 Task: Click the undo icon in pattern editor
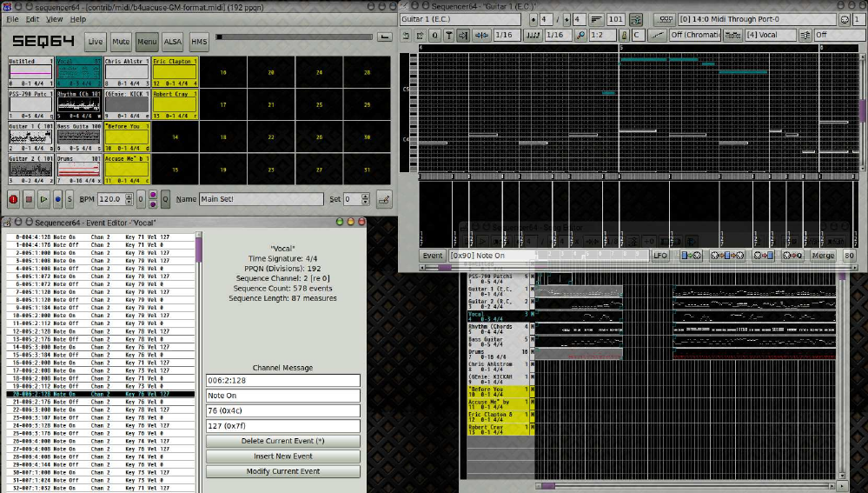[x=407, y=35]
